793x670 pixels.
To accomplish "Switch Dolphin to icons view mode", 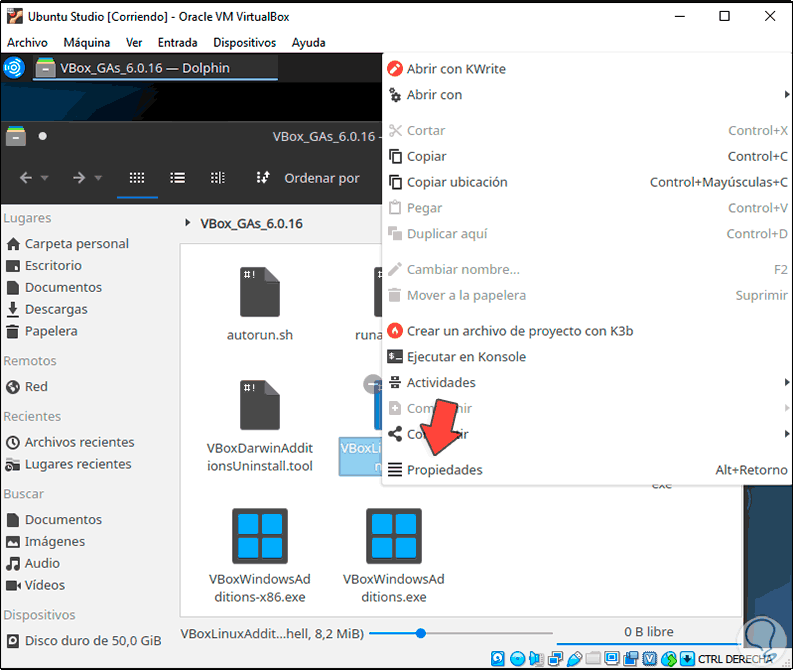I will [137, 178].
